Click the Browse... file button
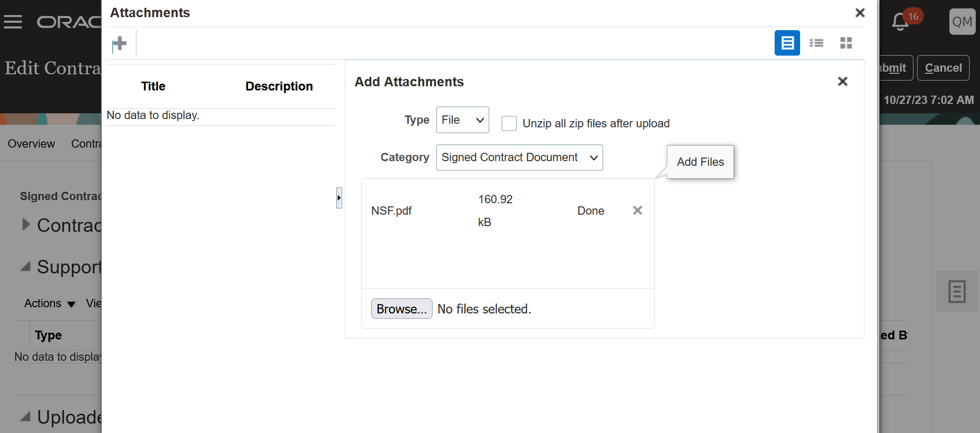Image resolution: width=980 pixels, height=433 pixels. click(401, 309)
